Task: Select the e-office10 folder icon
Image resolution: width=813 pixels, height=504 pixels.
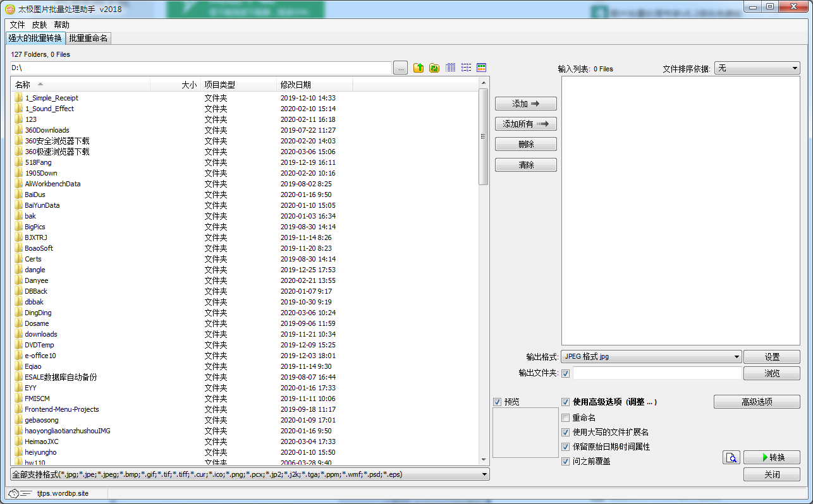Action: click(19, 356)
